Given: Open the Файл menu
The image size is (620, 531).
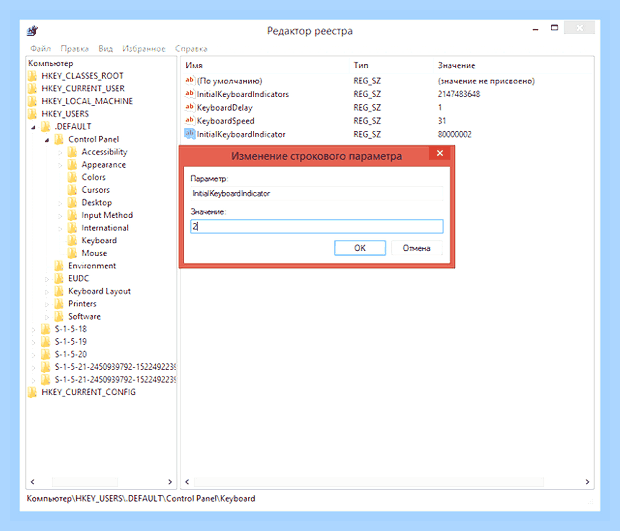Looking at the screenshot, I should (x=40, y=49).
